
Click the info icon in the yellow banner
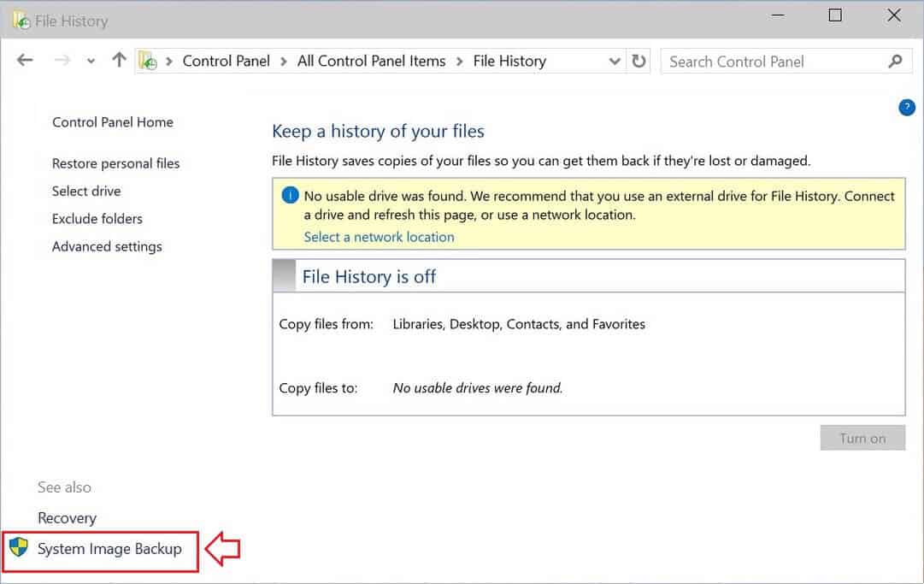pos(290,195)
